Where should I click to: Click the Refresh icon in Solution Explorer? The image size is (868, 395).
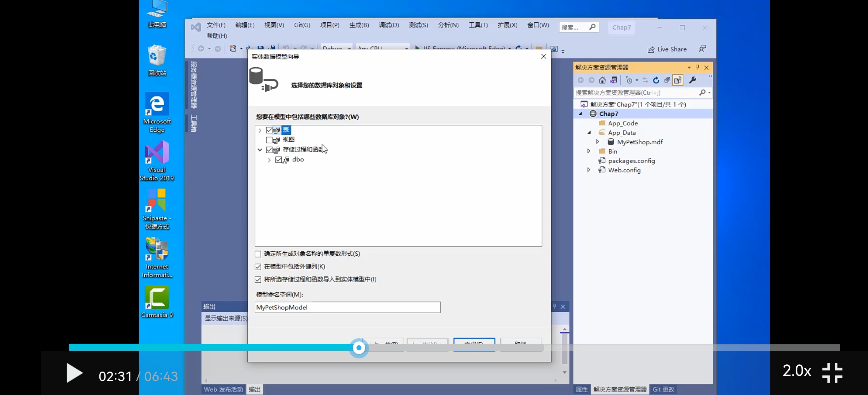(656, 80)
